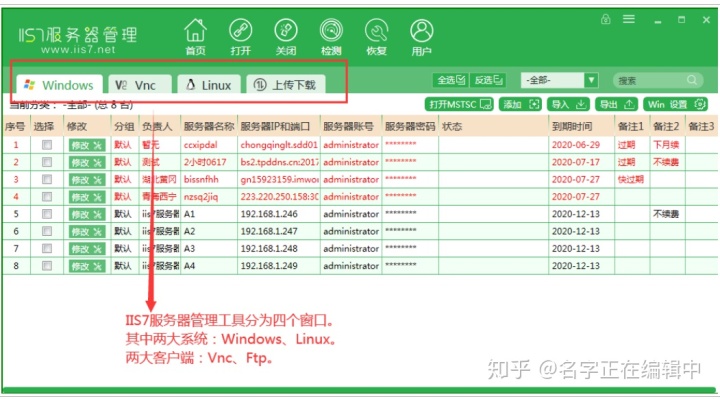Run the 检测 detection icon

click(x=331, y=37)
